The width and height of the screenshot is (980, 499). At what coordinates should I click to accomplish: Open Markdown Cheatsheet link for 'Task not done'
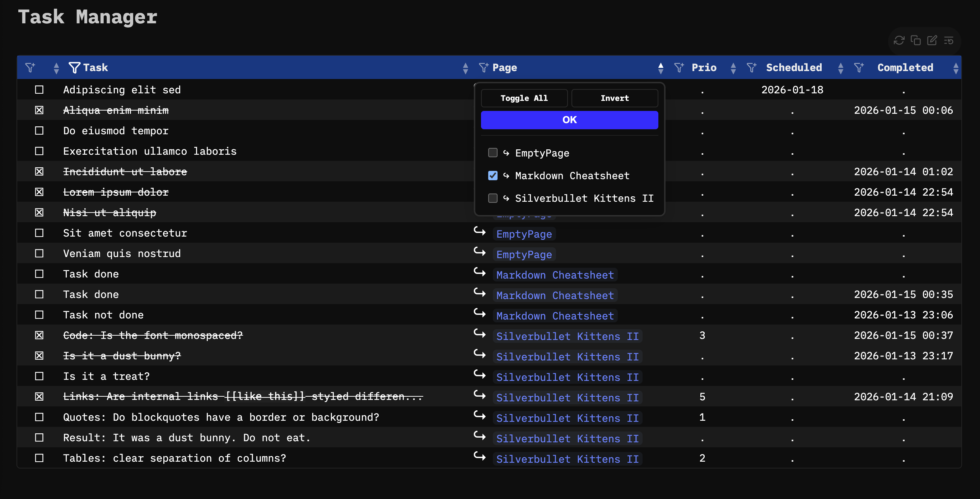point(555,316)
